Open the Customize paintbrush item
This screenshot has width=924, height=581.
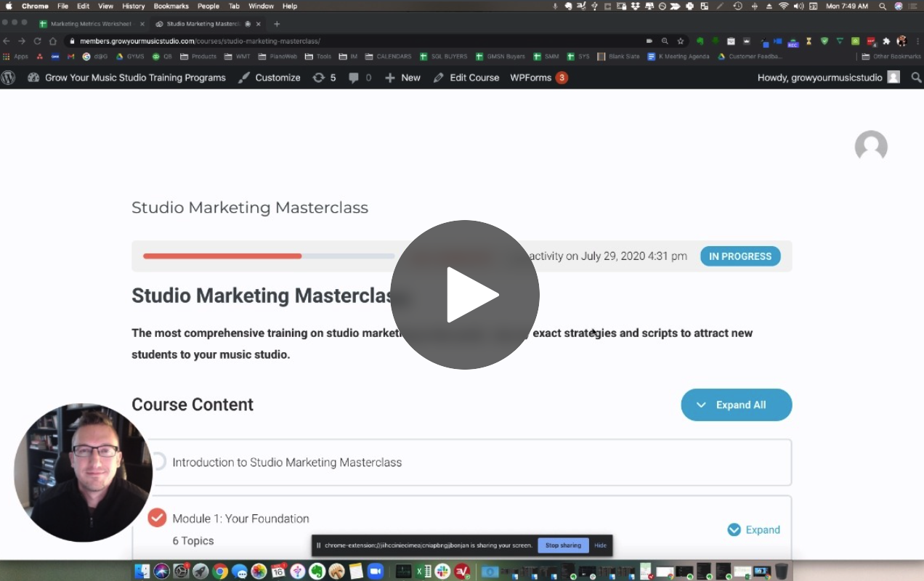[269, 78]
